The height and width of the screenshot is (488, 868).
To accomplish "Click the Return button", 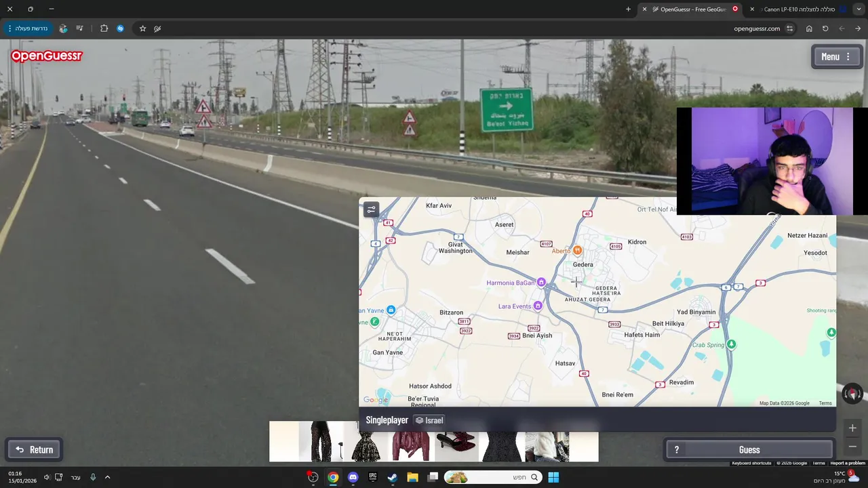I will coord(34,449).
